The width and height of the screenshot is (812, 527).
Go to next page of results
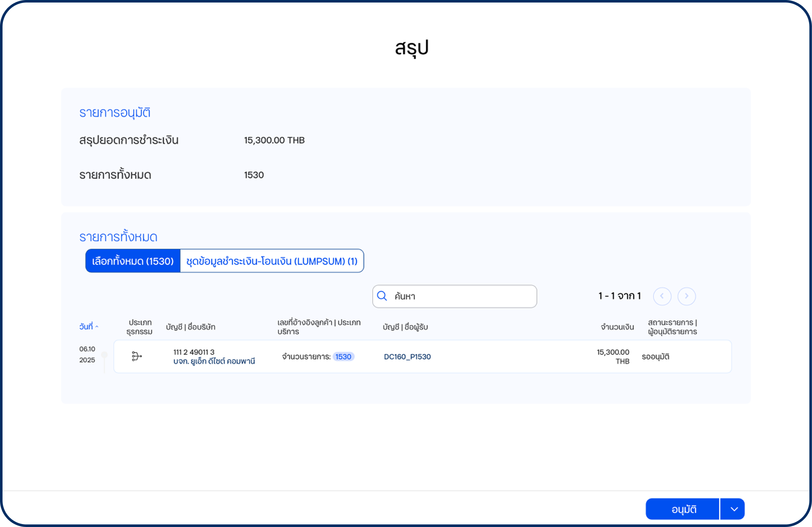tap(686, 296)
